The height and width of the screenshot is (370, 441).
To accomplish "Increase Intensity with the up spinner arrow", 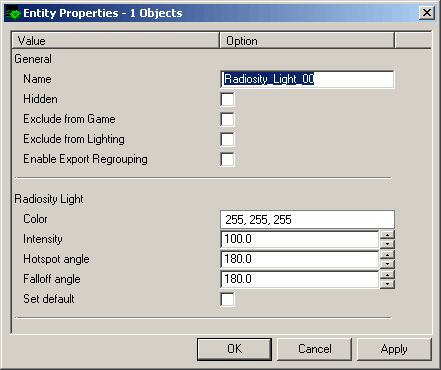I will (x=387, y=235).
